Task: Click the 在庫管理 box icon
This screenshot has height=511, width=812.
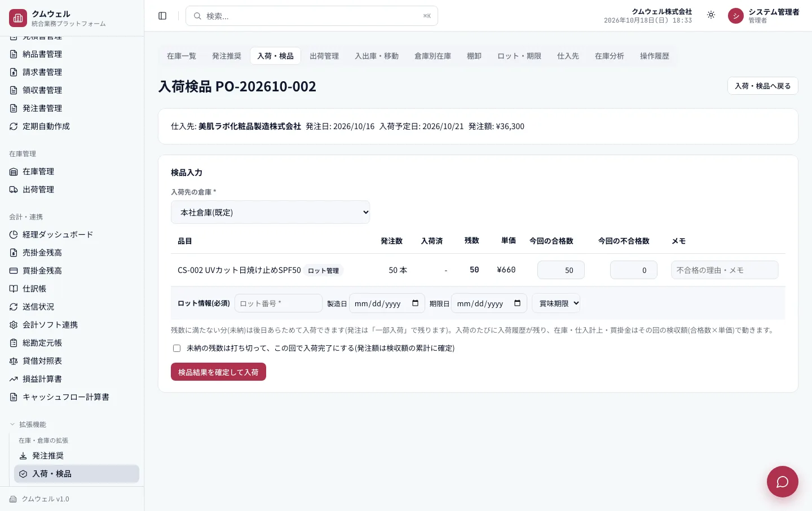Action: point(14,171)
